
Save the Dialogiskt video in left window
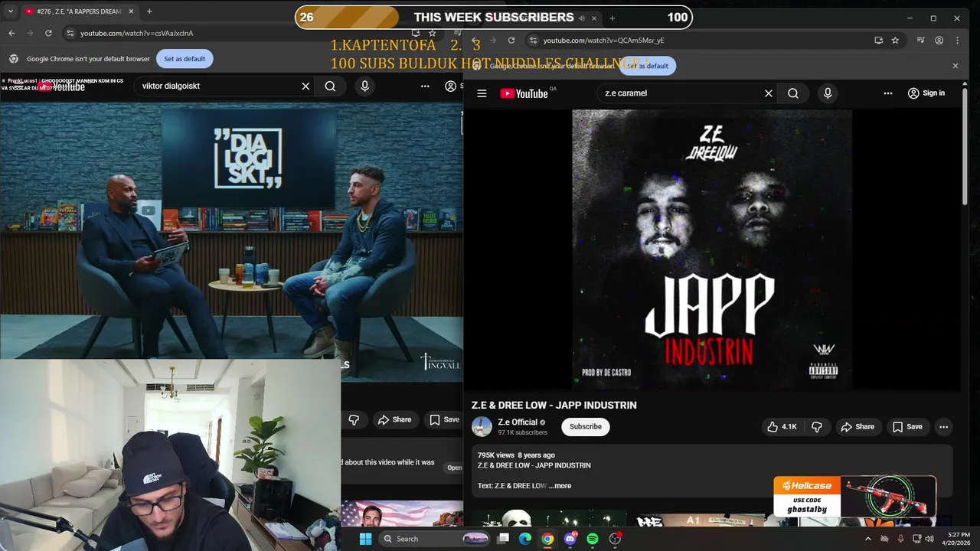[445, 419]
